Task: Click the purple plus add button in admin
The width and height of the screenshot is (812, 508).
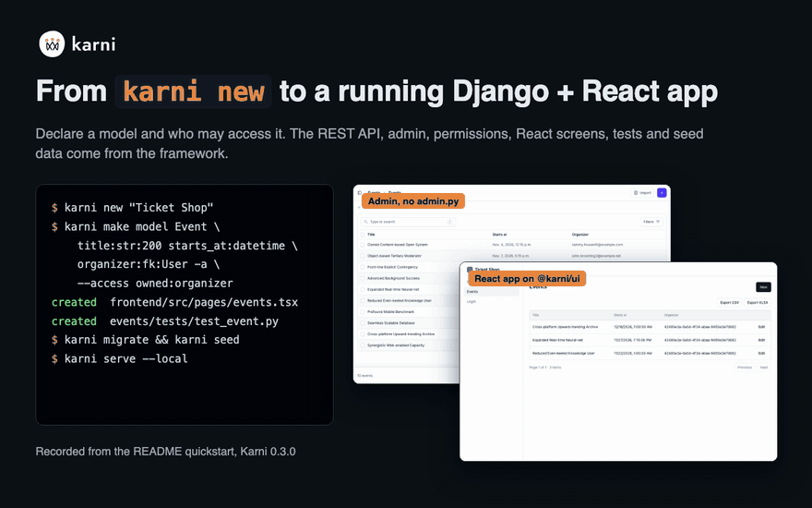Action: click(662, 193)
